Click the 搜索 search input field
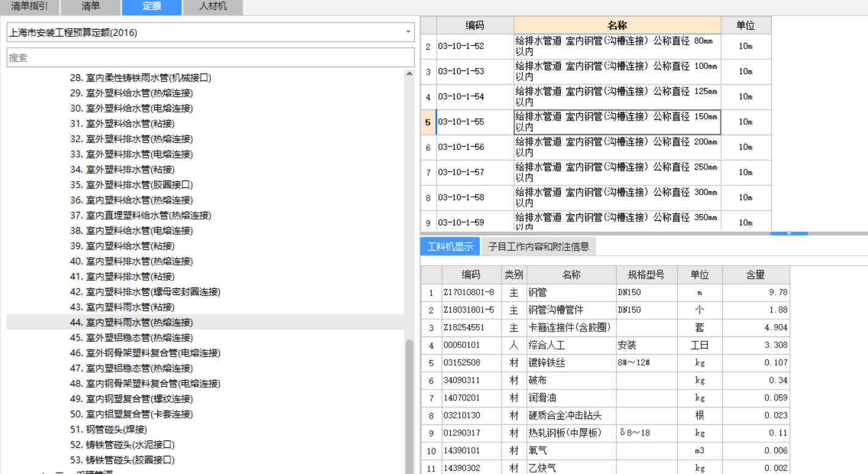This screenshot has width=868, height=474. click(x=210, y=57)
